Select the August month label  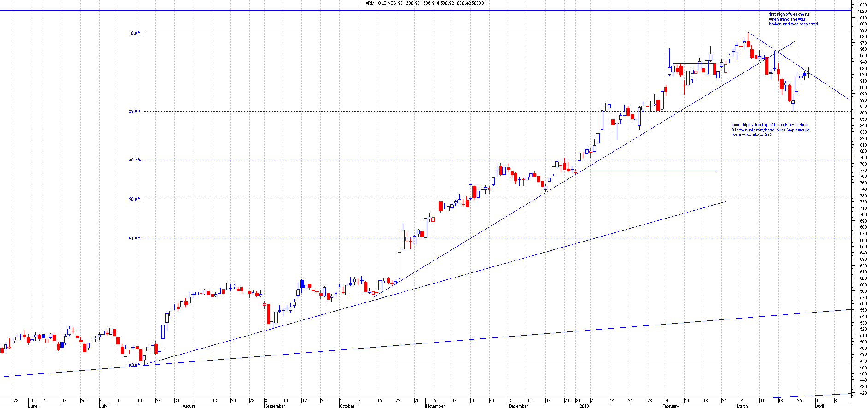pos(189,406)
